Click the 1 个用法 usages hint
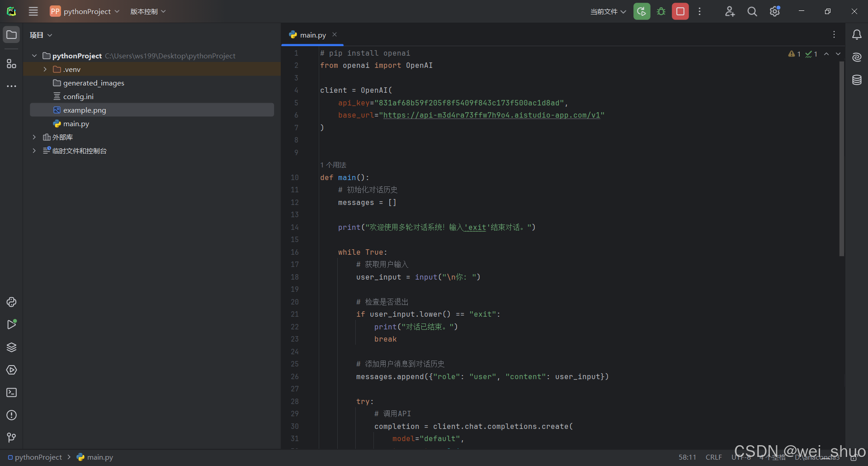 333,165
